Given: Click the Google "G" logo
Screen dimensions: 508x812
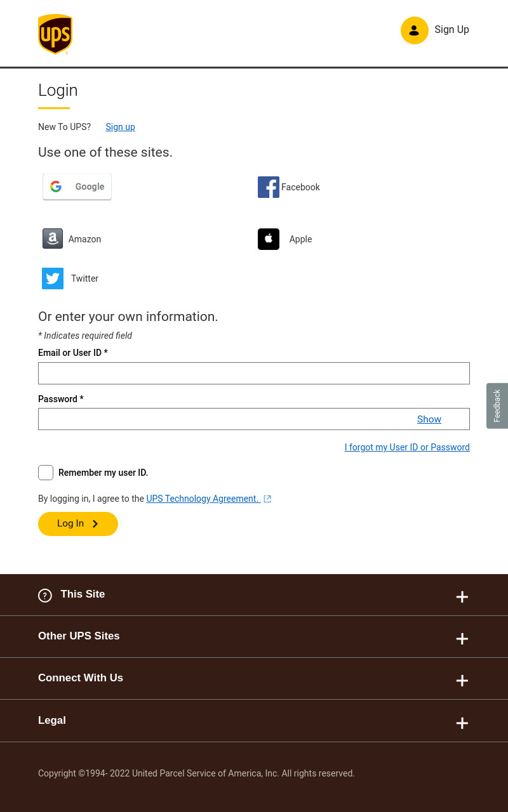Looking at the screenshot, I should tap(56, 187).
